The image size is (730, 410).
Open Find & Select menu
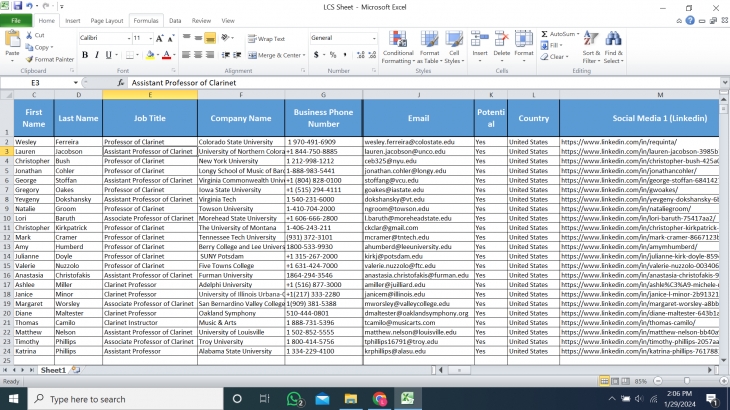[x=613, y=47]
